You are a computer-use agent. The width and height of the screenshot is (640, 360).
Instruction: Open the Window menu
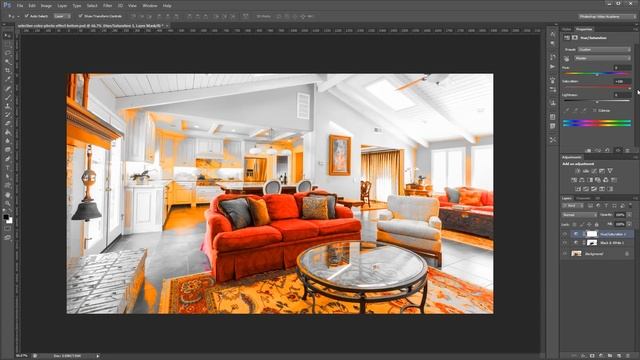tap(150, 6)
